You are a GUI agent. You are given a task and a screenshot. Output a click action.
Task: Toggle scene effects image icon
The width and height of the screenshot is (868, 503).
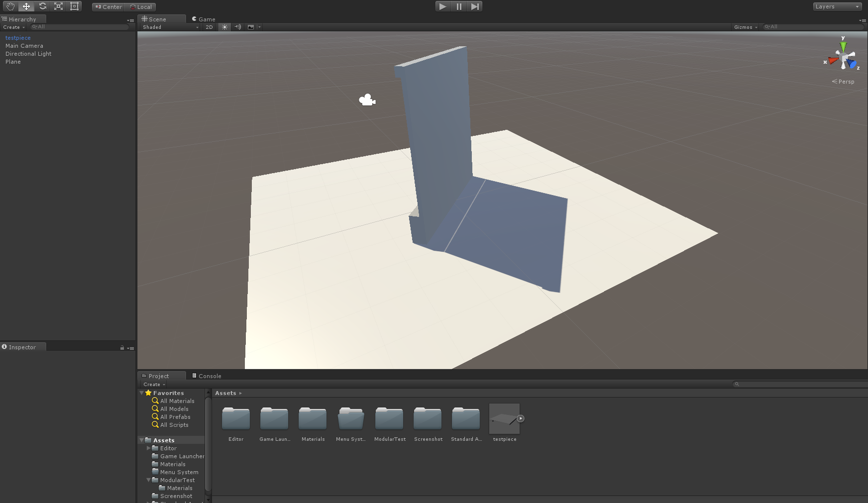pos(251,27)
